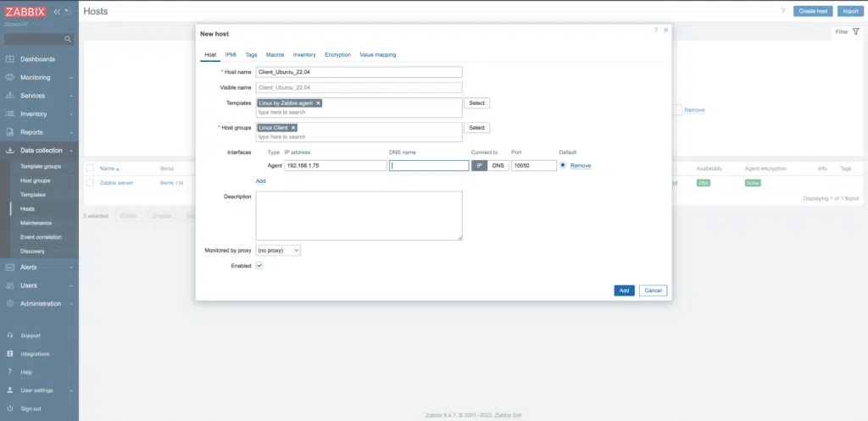This screenshot has height=421, width=868.
Task: Click the Reports icon in sidebar
Action: pyautogui.click(x=10, y=132)
